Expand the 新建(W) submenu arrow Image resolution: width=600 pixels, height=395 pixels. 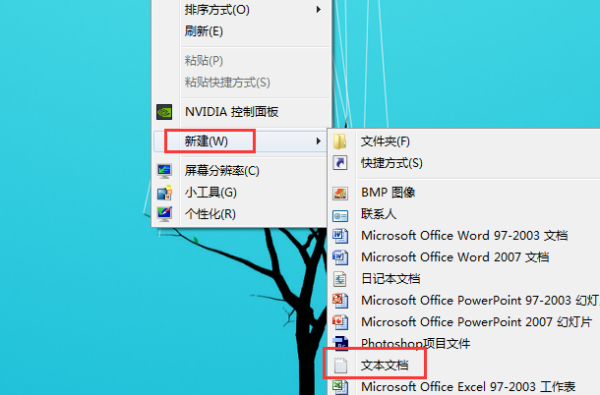click(318, 141)
